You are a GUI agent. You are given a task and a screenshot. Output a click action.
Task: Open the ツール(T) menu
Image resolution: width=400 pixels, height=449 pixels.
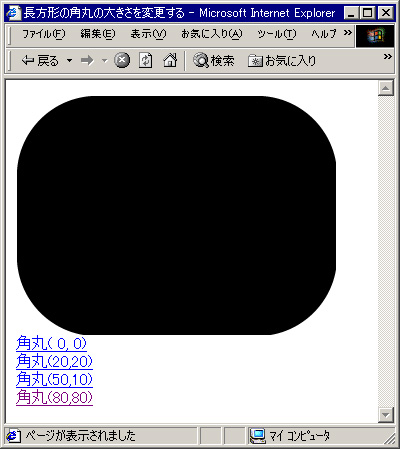point(277,34)
